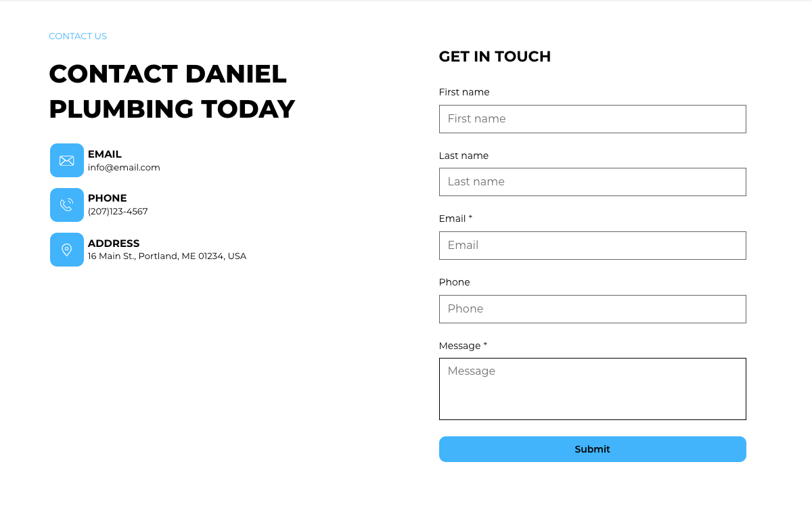The height and width of the screenshot is (506, 812).
Task: Click the EMAIL heading text
Action: click(105, 154)
